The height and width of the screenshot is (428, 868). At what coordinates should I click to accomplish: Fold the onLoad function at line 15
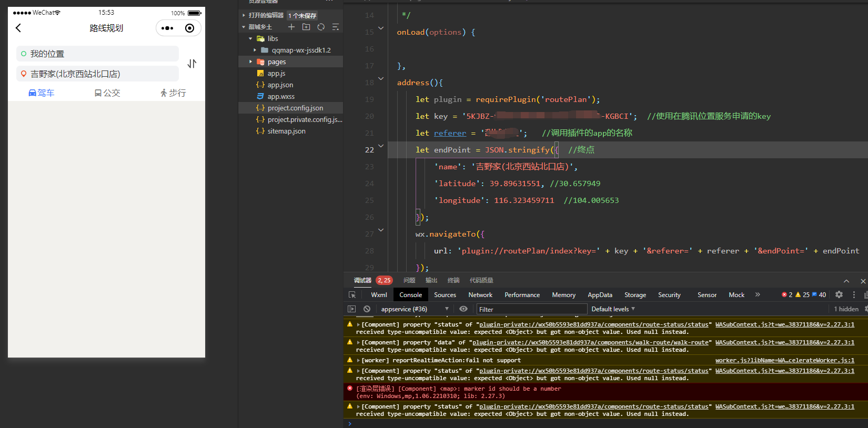coord(381,28)
